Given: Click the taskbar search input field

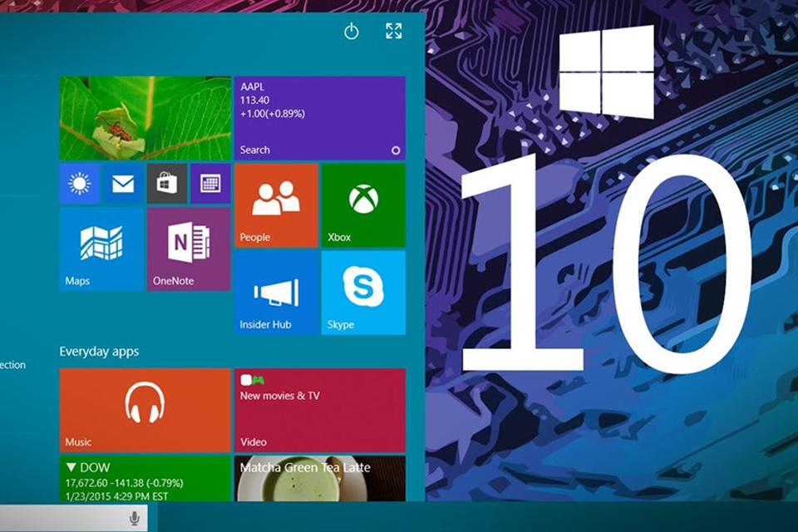Looking at the screenshot, I should [x=74, y=518].
